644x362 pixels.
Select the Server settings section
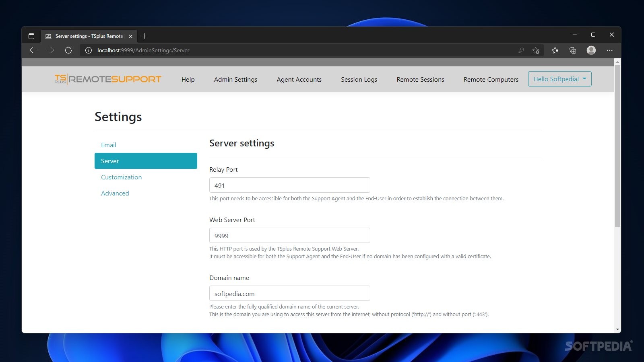146,161
